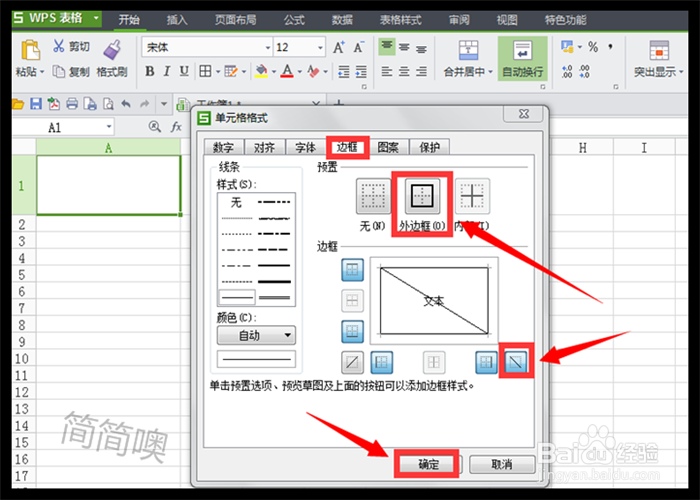The height and width of the screenshot is (500, 700).
Task: Click the undo arrow icon
Action: click(x=126, y=104)
